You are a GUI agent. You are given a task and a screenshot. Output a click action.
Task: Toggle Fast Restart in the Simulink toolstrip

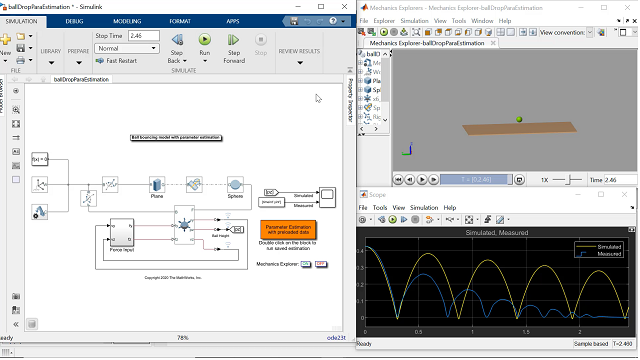(116, 60)
